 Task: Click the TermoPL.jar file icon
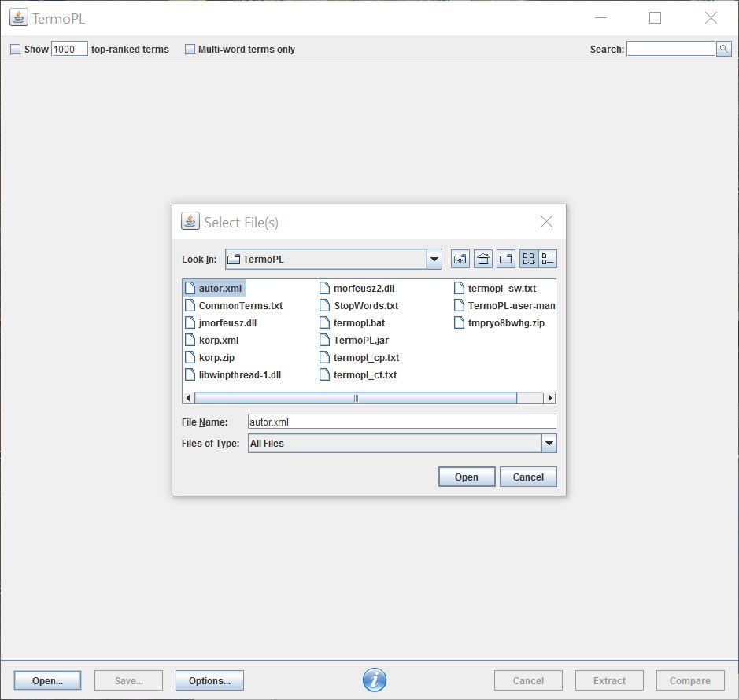325,340
